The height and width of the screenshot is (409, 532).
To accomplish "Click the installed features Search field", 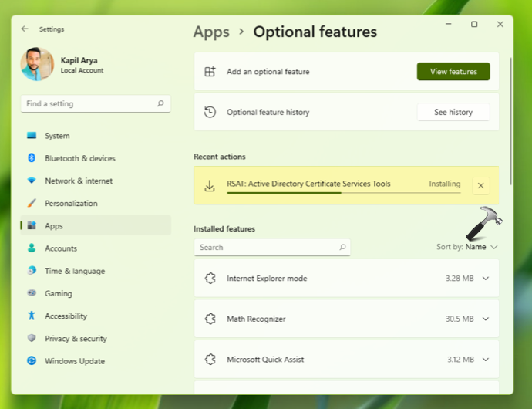I will pos(266,248).
